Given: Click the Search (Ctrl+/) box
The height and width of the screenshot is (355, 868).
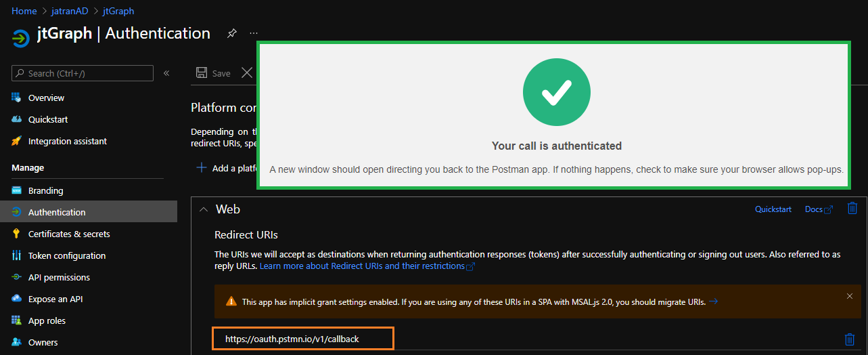Looking at the screenshot, I should [83, 73].
